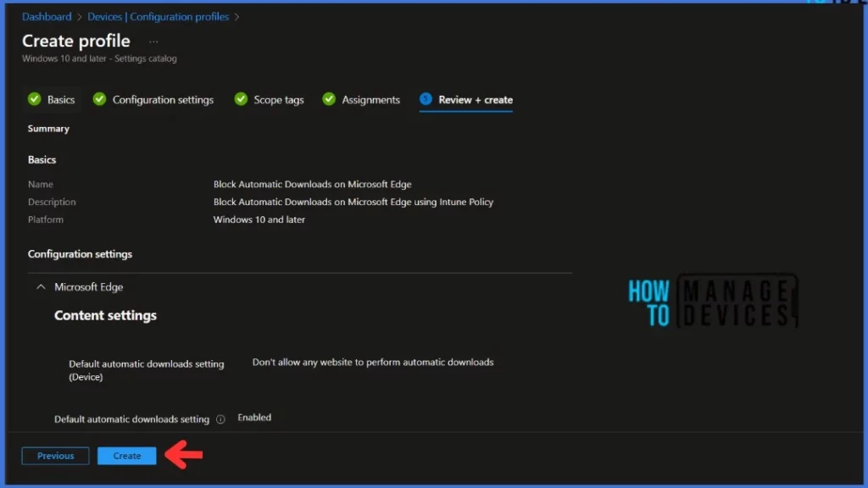Image resolution: width=868 pixels, height=488 pixels.
Task: Click the checkmark icon beside Assignments
Action: click(x=329, y=99)
